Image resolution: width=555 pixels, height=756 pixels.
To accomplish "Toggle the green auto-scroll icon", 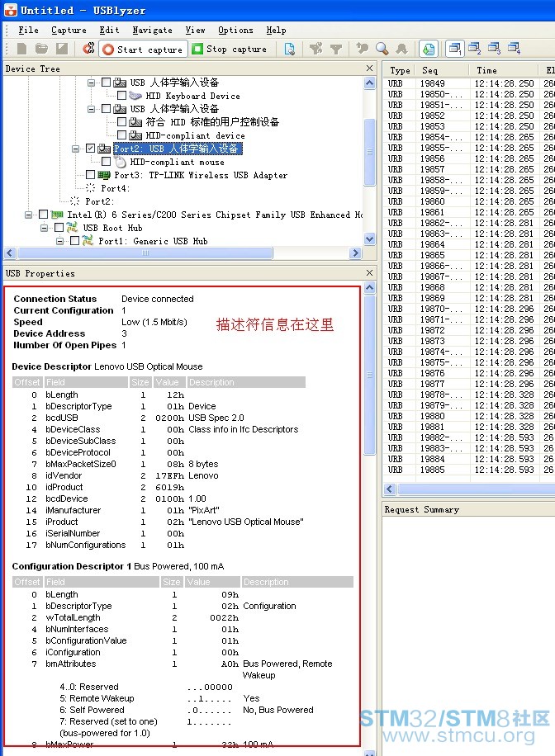I will 429,49.
